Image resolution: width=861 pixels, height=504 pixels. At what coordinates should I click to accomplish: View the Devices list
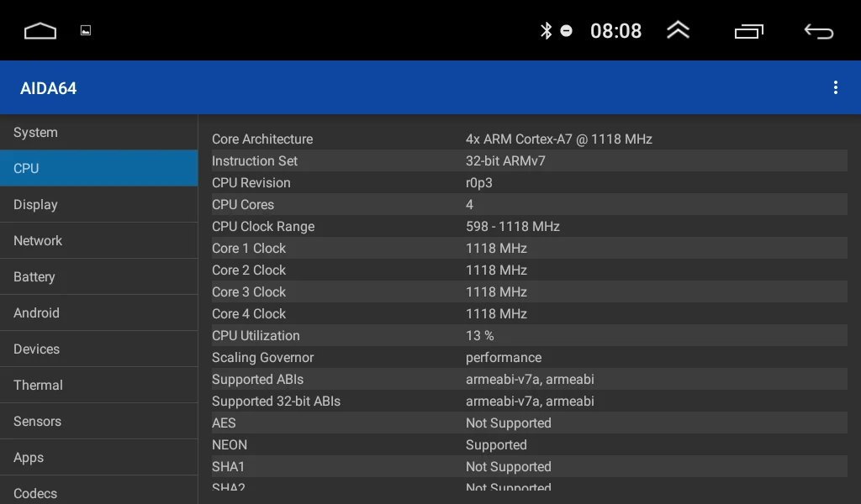click(x=99, y=349)
